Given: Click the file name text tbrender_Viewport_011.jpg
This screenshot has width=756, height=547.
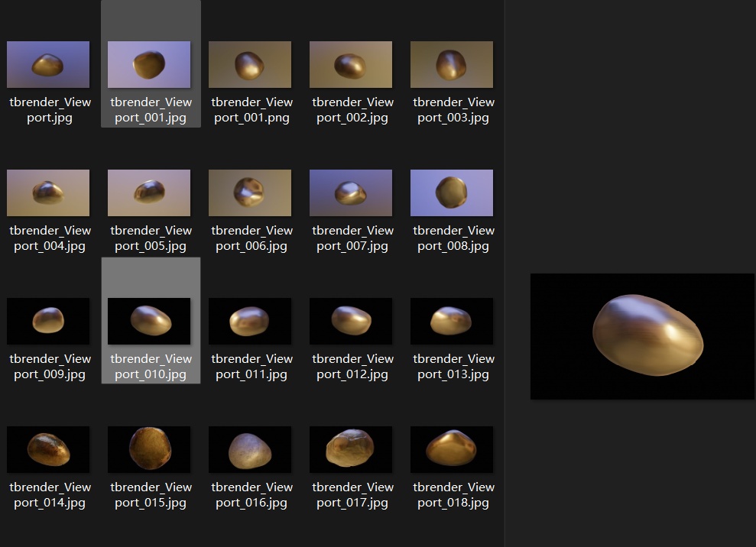Looking at the screenshot, I should point(251,366).
